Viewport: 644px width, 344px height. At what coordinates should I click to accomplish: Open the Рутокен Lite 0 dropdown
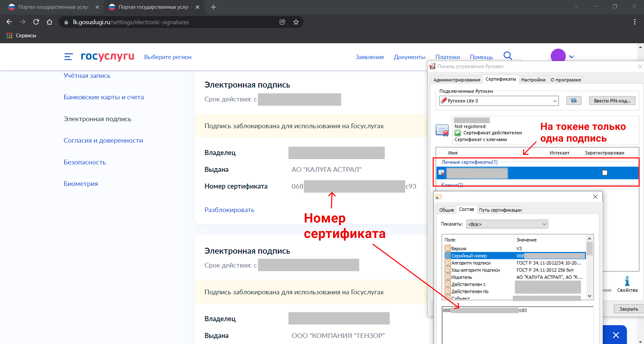coord(499,101)
